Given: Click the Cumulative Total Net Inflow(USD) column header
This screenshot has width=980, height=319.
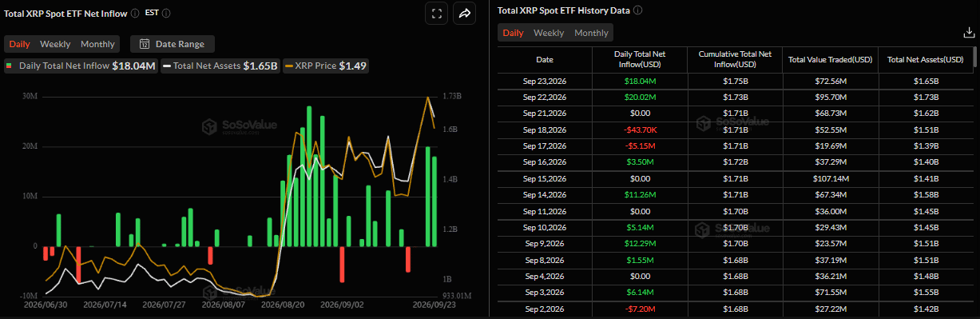Looking at the screenshot, I should click(734, 59).
